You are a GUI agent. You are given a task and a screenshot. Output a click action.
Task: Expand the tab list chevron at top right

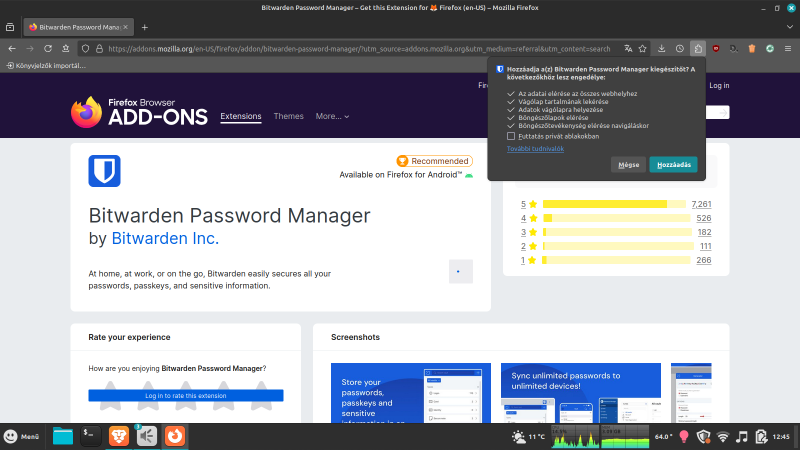[x=790, y=27]
